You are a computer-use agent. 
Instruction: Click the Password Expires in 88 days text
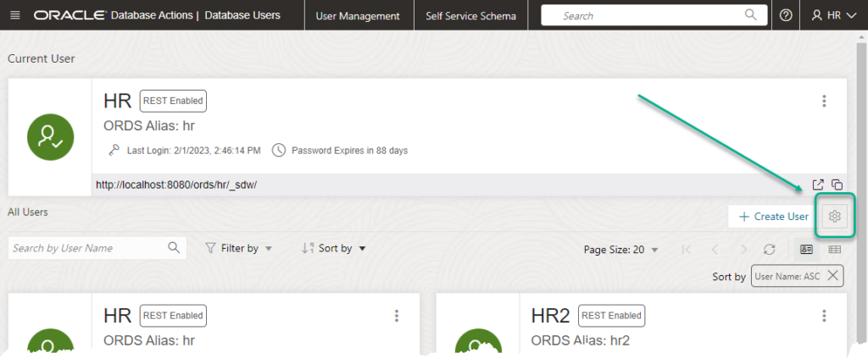point(349,150)
